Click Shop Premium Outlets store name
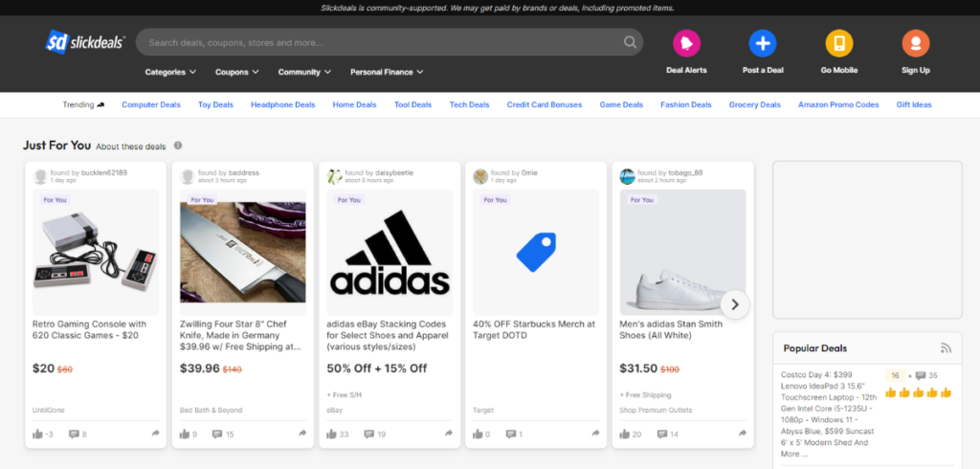 coord(656,411)
